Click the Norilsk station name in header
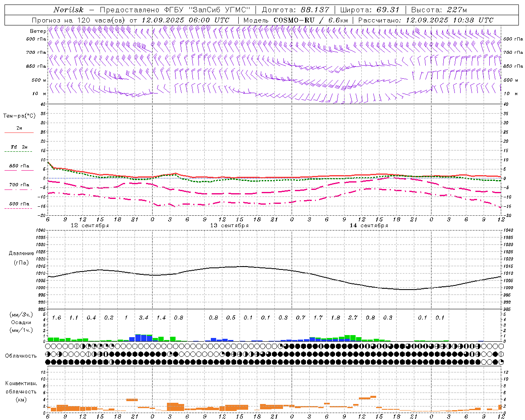525x420 pixels. [x=68, y=10]
